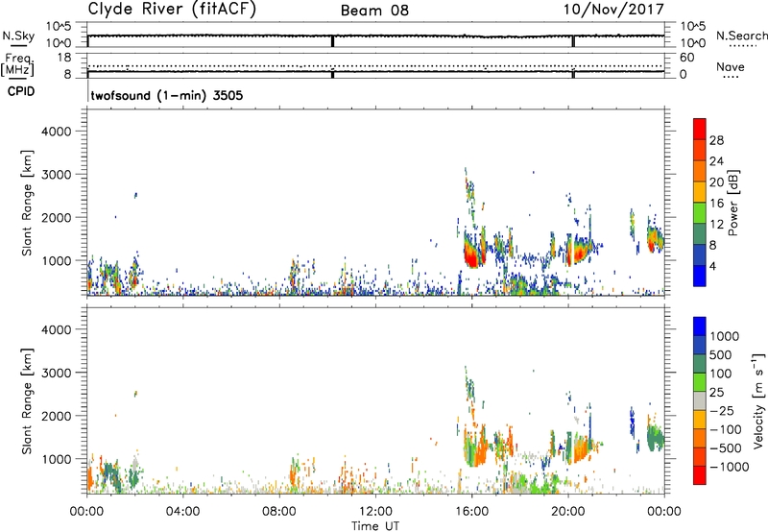
Task: Click the "500" tick on the Velocity color bar
Action: 721,354
